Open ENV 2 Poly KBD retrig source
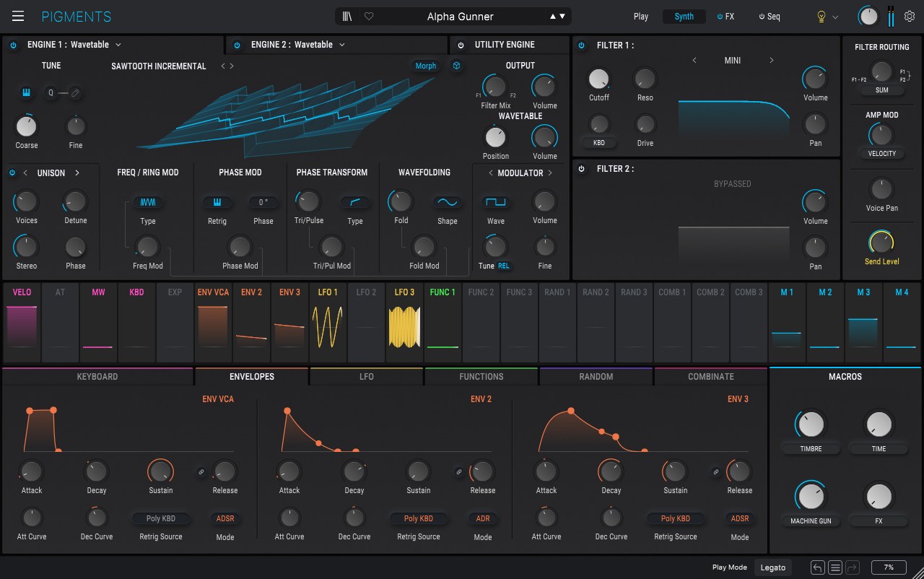This screenshot has width=924, height=579. tap(419, 518)
